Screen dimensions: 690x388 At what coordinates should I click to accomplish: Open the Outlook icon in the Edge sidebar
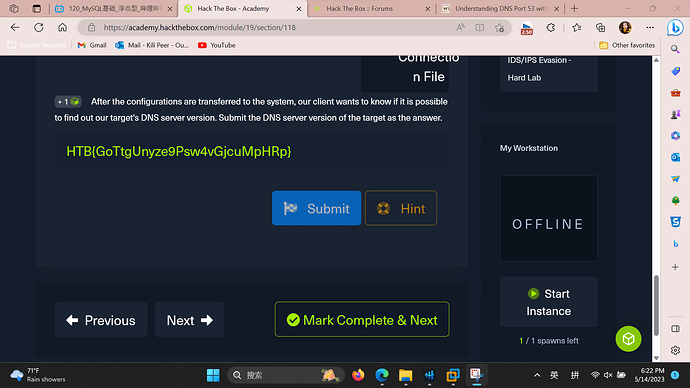pos(675,157)
